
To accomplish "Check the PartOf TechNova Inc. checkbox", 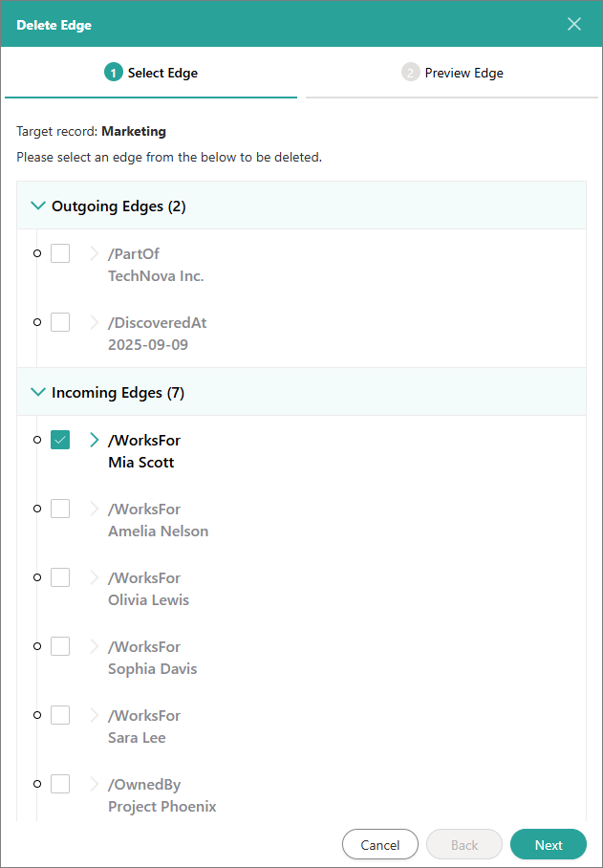I will [60, 253].
